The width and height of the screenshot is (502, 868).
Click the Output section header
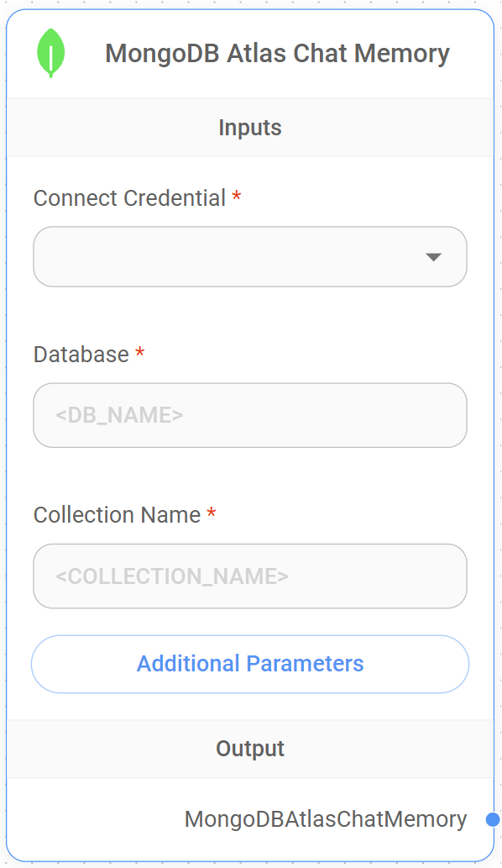coord(250,748)
